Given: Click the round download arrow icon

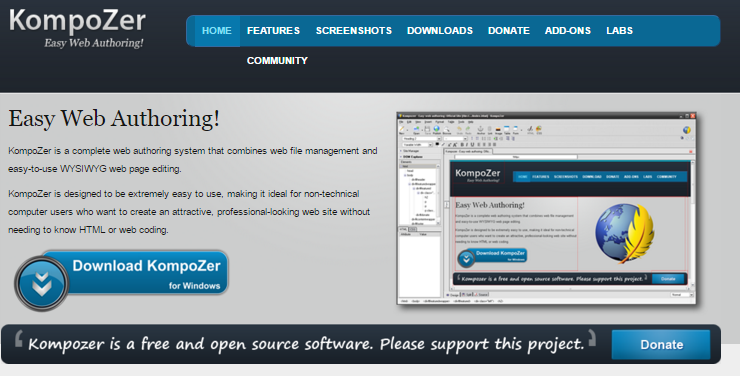Looking at the screenshot, I should point(42,283).
